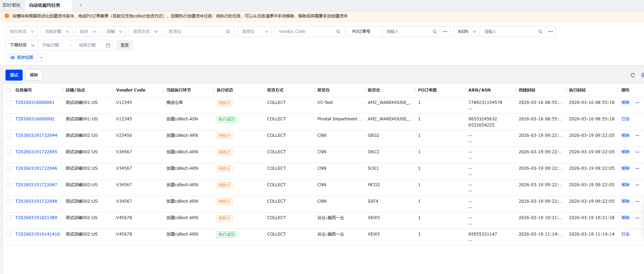The image size is (644, 274).
Task: Toggle the select-all checkbox in table header
Action: [9, 90]
